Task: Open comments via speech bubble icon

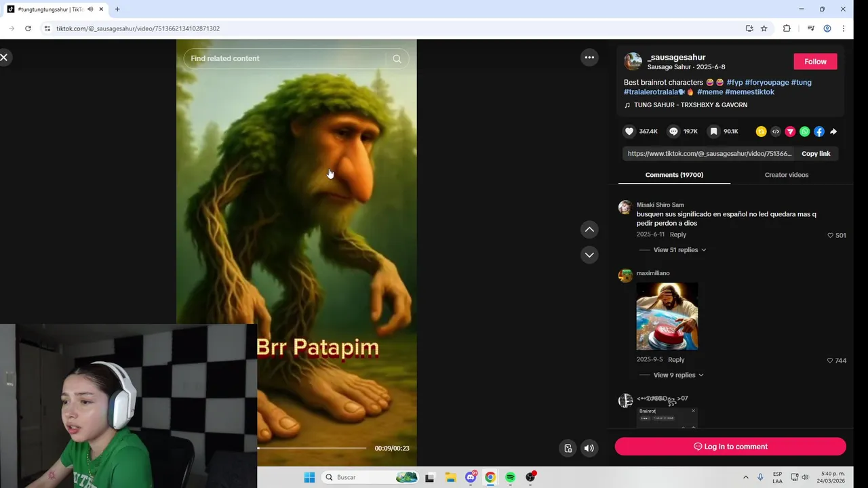Action: pos(673,131)
